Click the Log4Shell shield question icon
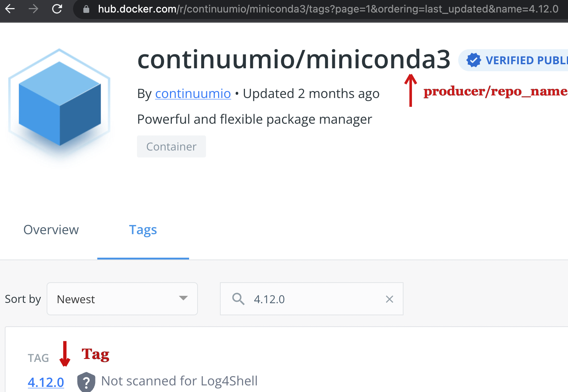 tap(86, 382)
